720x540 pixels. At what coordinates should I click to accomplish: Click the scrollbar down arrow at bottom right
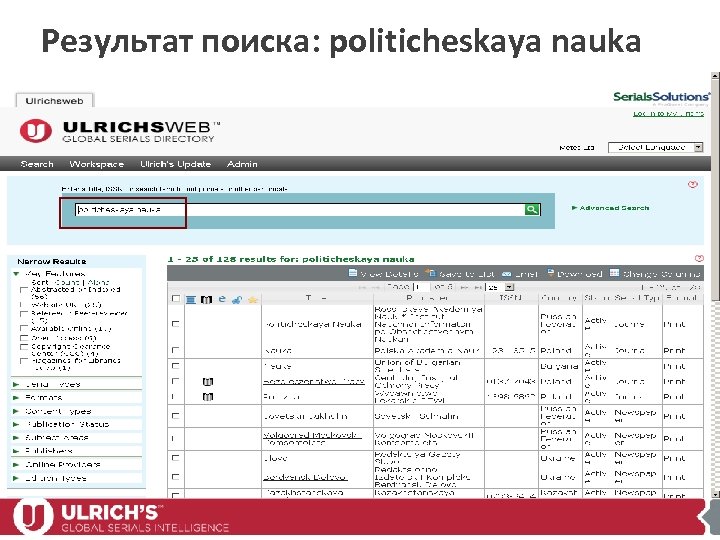(715, 494)
